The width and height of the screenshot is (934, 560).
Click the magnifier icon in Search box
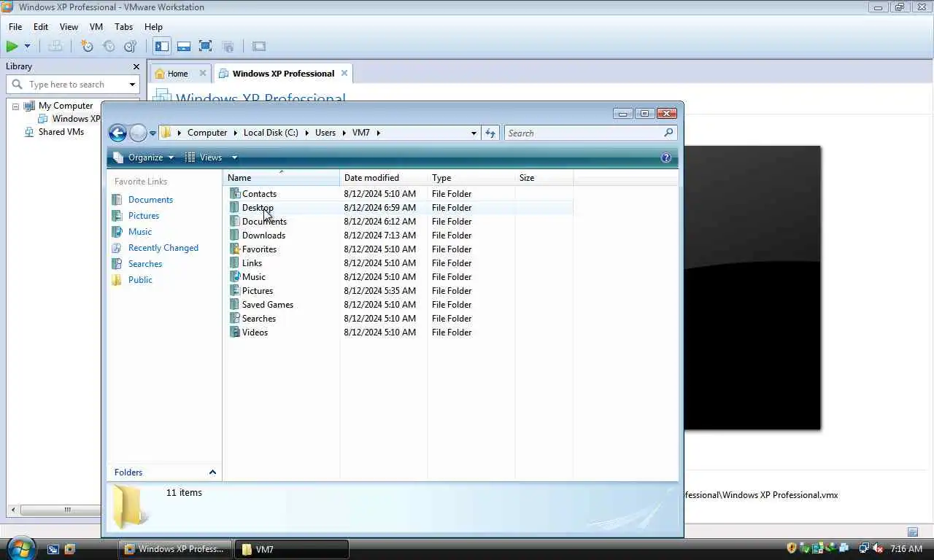pos(668,133)
